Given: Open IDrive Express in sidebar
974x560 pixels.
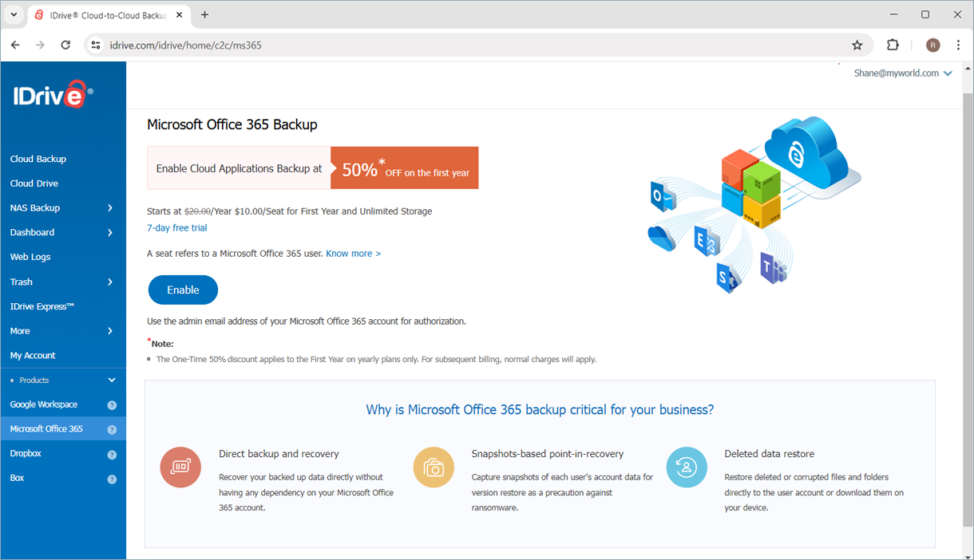Looking at the screenshot, I should [x=42, y=307].
